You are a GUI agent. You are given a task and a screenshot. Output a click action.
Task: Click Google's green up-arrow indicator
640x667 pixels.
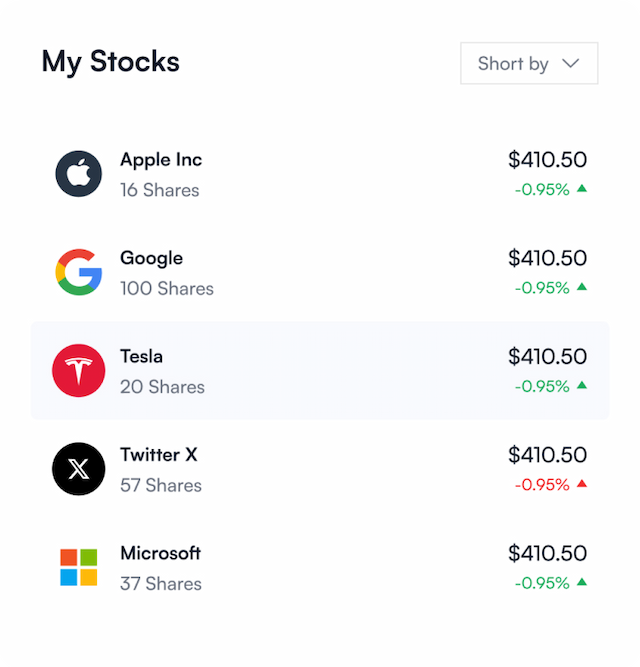pos(582,287)
